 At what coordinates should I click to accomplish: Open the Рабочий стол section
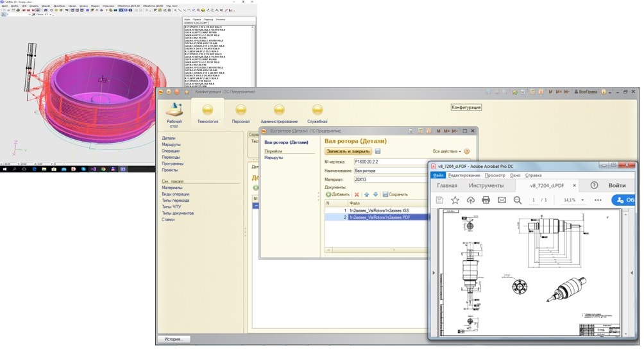(174, 115)
